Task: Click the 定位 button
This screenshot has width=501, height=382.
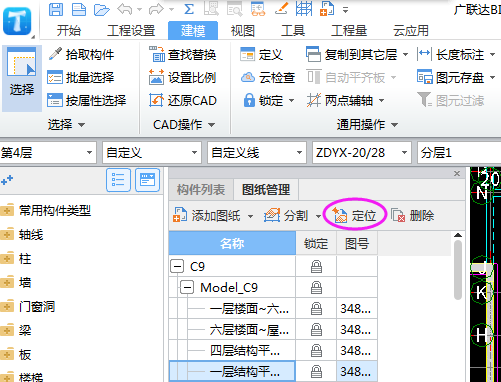Action: [355, 216]
